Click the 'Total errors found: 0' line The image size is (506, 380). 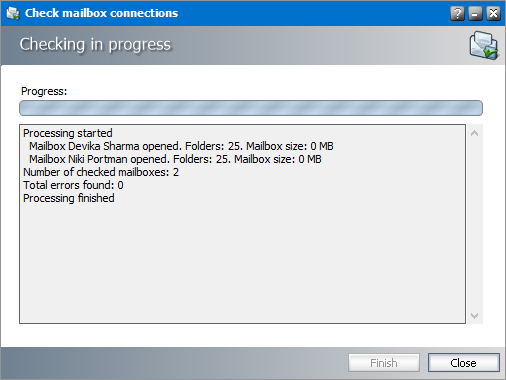coord(73,185)
